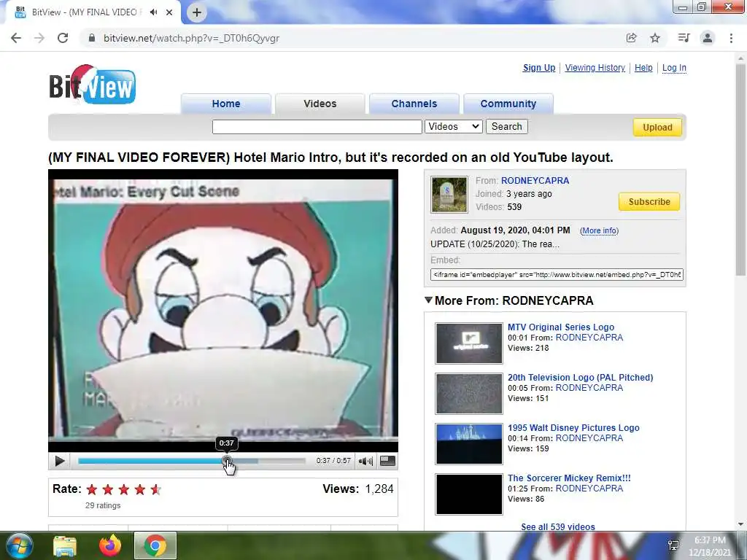The image size is (747, 560).
Task: Open The Sorcerer Mickey Remix!!! link
Action: pos(569,478)
